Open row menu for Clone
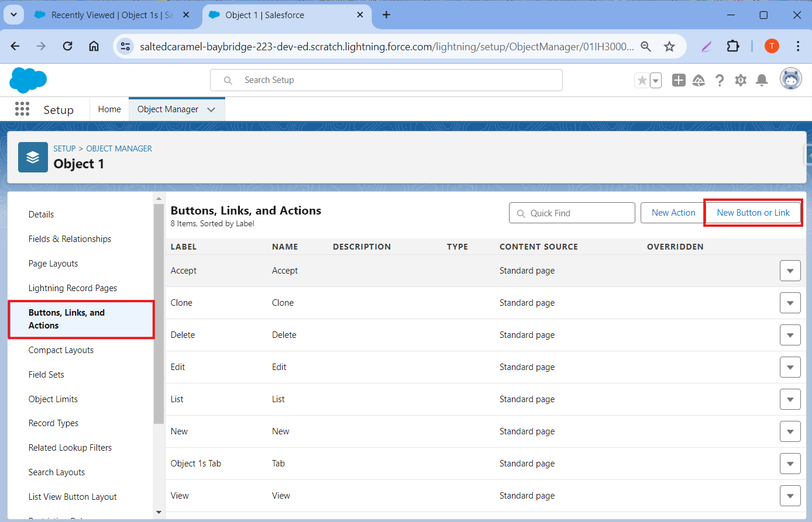 point(790,303)
